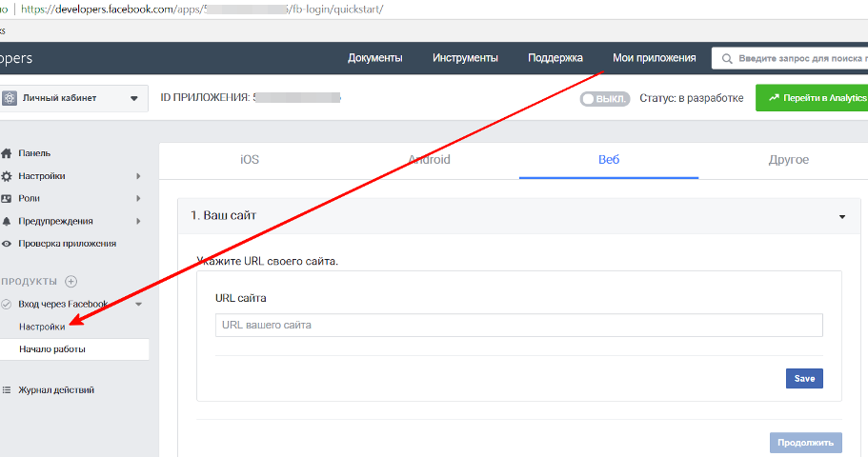Click the Укажите URL своего сайта text
Screen dimensions: 868x457
[268, 261]
